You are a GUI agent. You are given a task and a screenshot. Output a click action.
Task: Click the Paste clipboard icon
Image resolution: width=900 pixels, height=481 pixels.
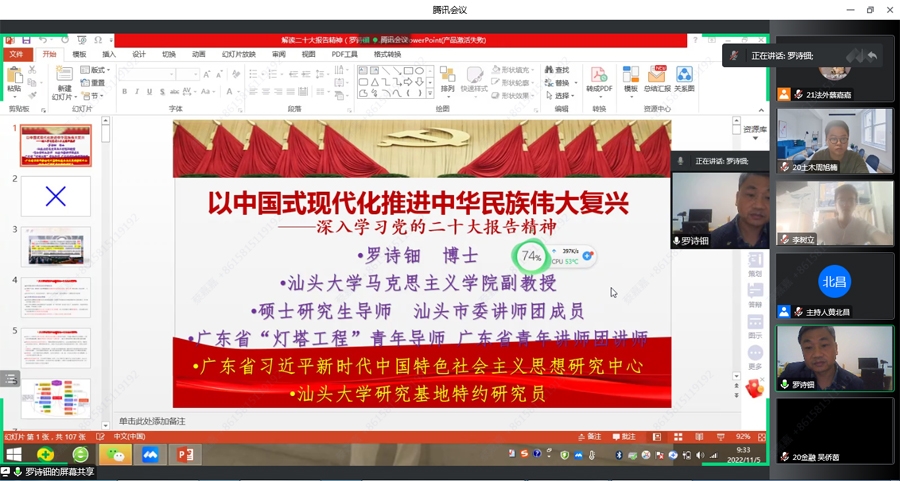14,77
